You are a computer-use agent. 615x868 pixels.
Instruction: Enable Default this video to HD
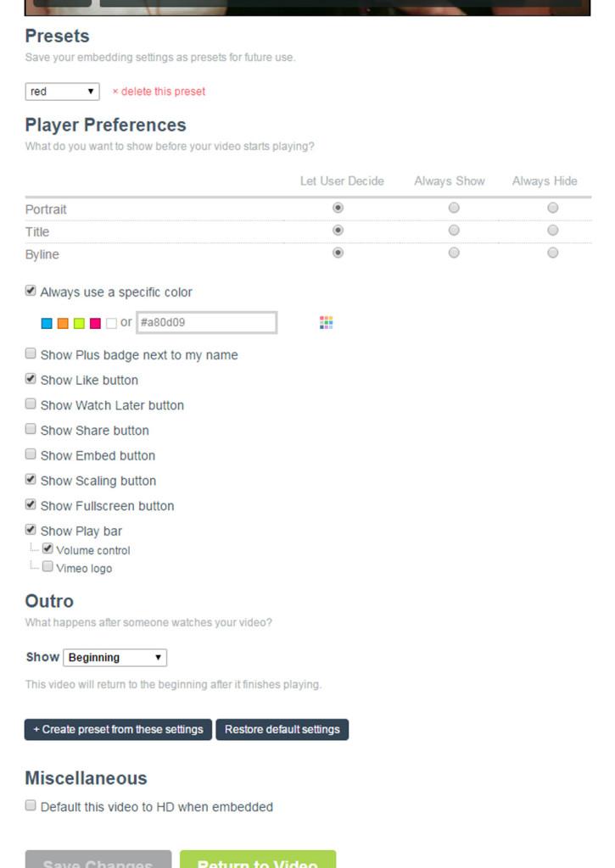[31, 806]
